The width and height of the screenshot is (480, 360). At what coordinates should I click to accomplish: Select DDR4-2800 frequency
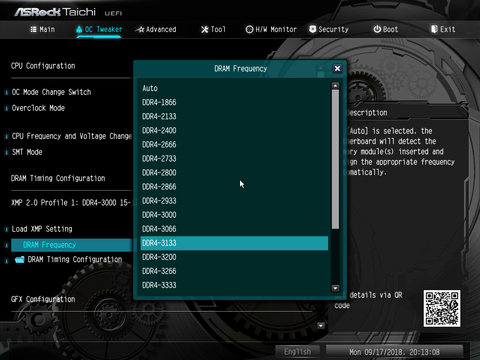pyautogui.click(x=234, y=173)
